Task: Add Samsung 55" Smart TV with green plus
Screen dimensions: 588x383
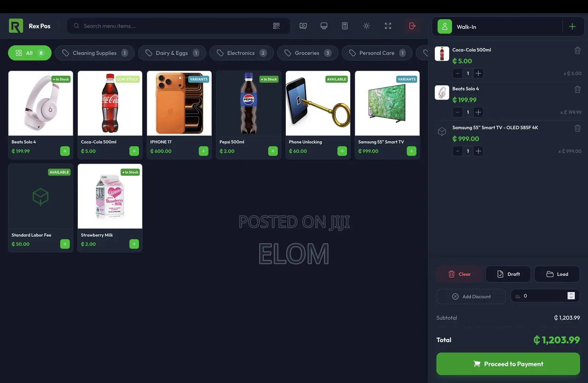Action: (x=412, y=151)
